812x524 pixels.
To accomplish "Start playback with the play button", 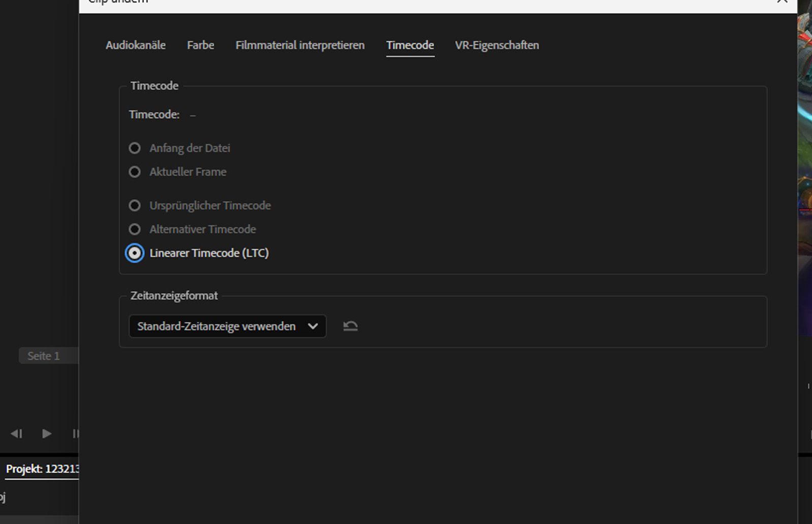I will [x=47, y=434].
